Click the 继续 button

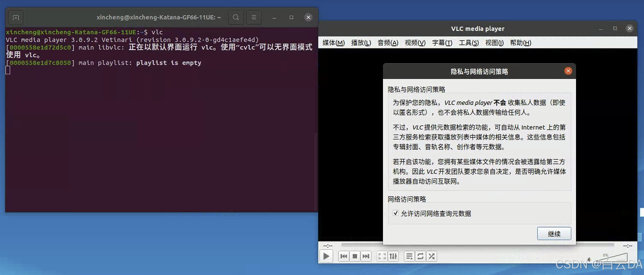click(554, 233)
